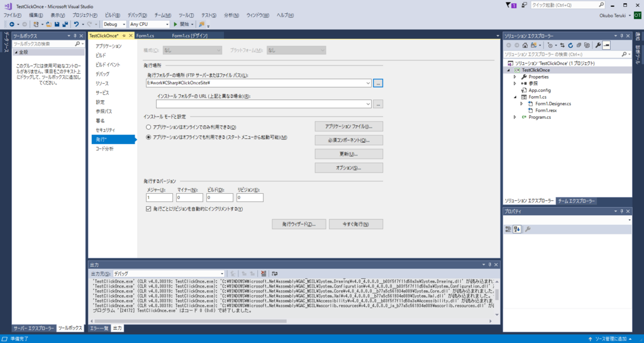Click the Save file toolbar icon

[x=57, y=25]
